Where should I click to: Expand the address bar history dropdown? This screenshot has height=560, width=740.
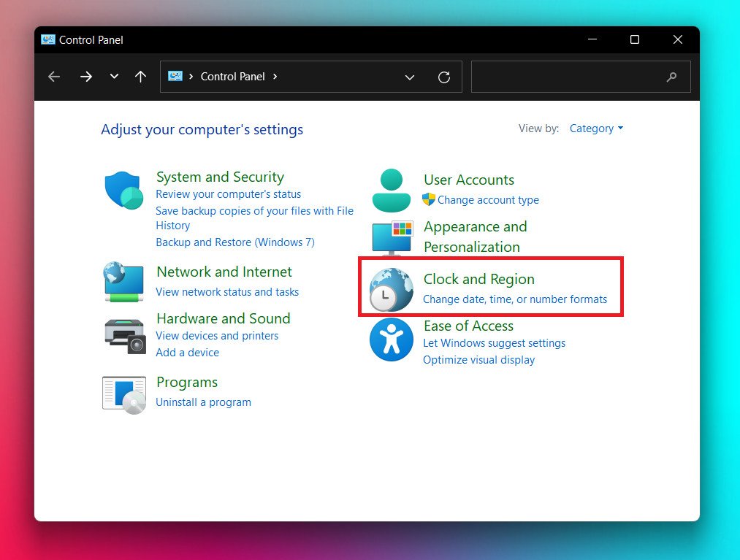click(410, 77)
